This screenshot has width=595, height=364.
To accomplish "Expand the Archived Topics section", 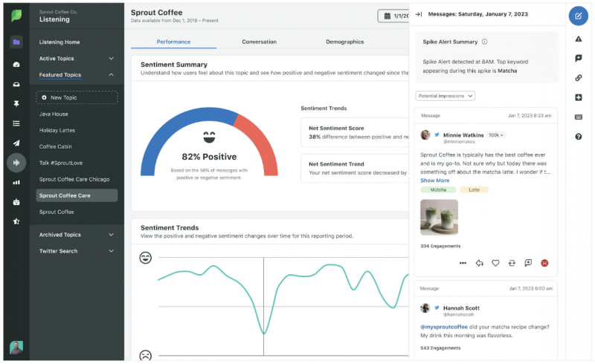I will (77, 235).
